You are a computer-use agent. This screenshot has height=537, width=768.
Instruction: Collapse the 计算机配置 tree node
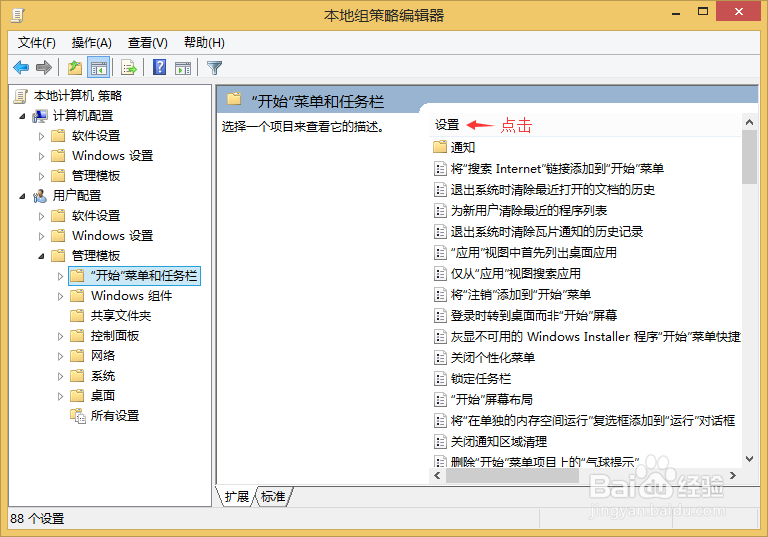point(23,116)
